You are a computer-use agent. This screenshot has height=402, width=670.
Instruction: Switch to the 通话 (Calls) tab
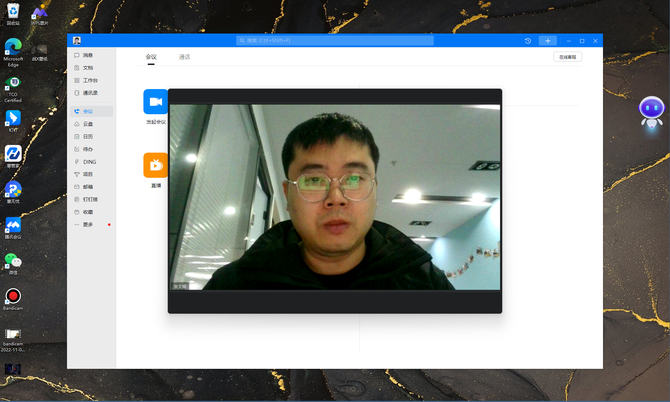pos(184,57)
